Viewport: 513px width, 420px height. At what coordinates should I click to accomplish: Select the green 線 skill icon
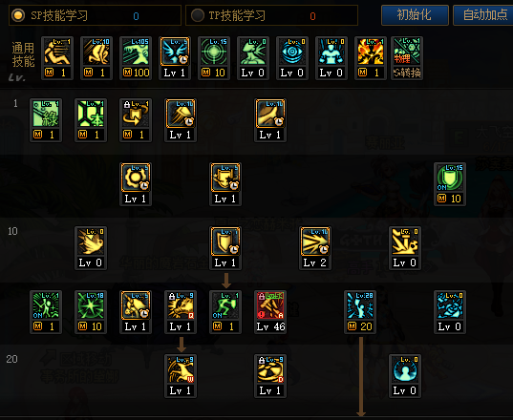[46, 120]
